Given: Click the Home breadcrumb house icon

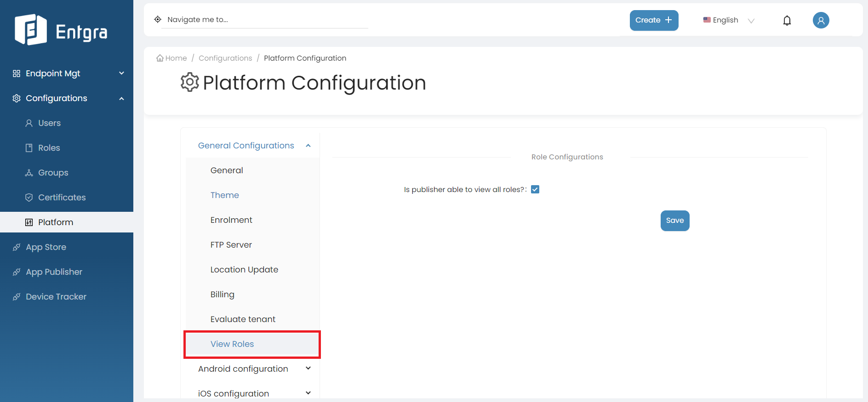Looking at the screenshot, I should [160, 58].
